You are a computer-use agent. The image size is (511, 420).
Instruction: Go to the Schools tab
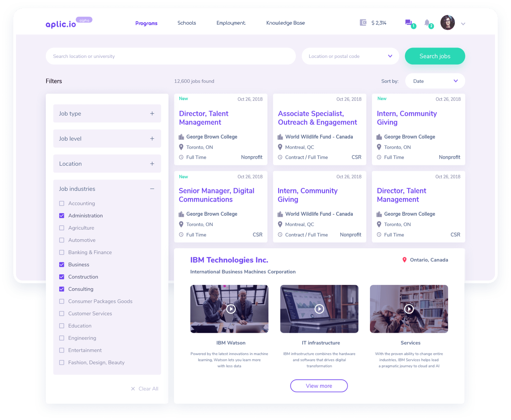coord(187,23)
